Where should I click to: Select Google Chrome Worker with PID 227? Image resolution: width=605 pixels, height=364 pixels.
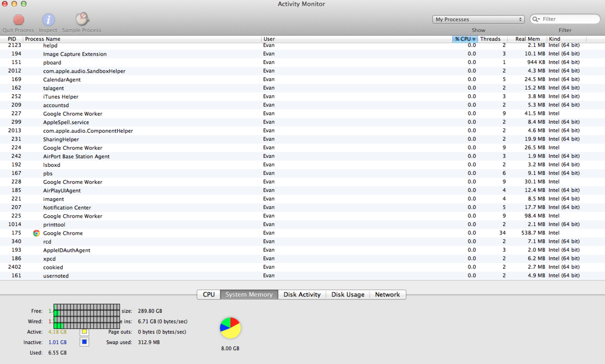click(302, 113)
